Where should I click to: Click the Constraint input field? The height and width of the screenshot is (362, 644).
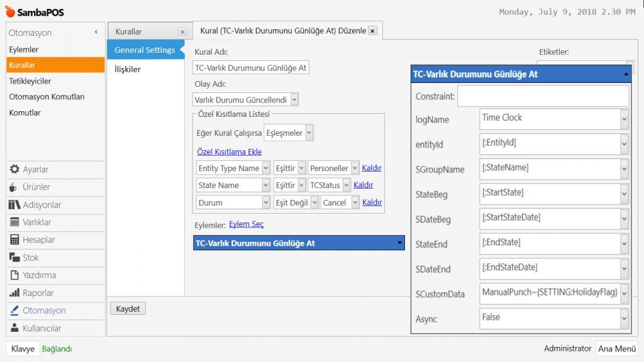pyautogui.click(x=542, y=96)
